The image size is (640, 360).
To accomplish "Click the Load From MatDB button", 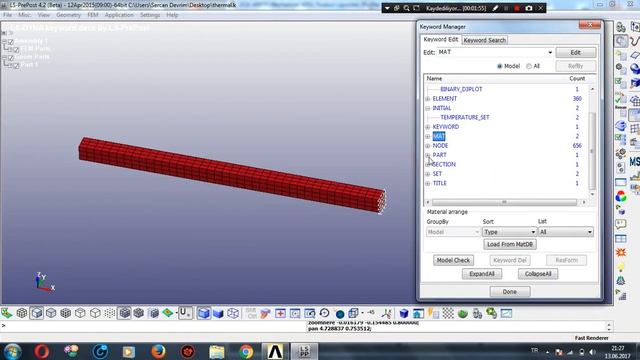I will point(510,244).
